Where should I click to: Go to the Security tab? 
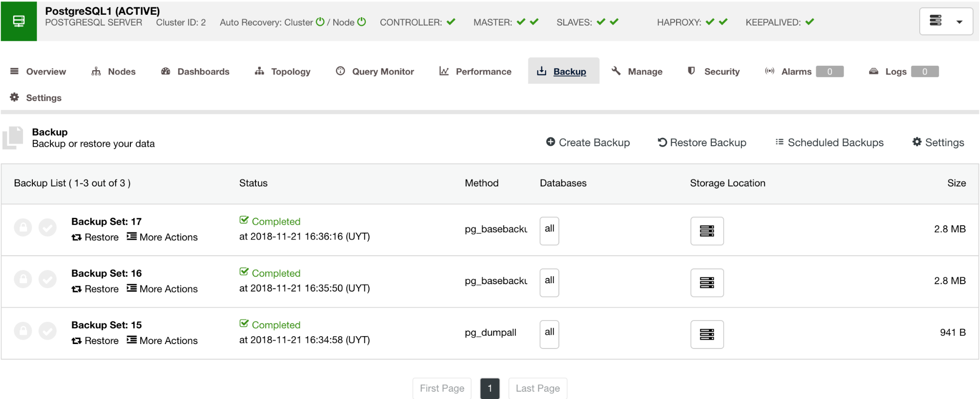714,72
